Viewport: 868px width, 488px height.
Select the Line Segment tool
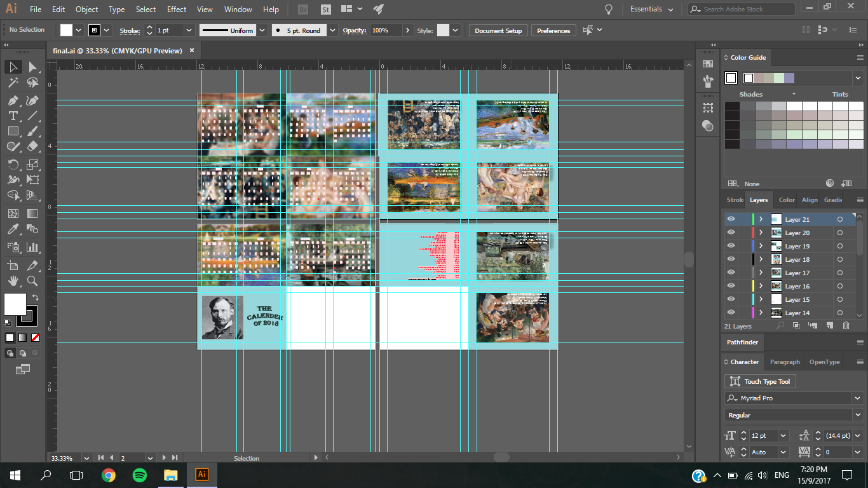click(32, 116)
